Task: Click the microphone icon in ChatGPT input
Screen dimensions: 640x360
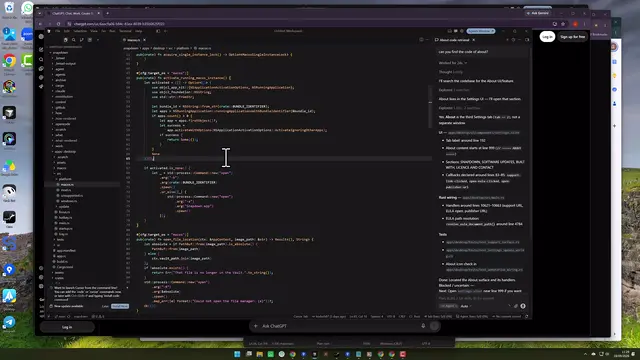Action: point(423,326)
